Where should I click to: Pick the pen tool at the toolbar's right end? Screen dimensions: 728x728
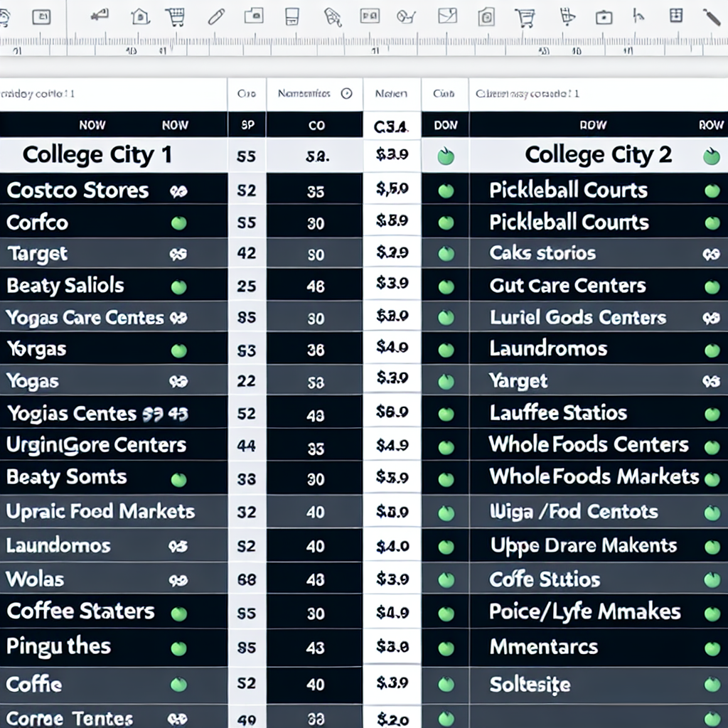(711, 17)
